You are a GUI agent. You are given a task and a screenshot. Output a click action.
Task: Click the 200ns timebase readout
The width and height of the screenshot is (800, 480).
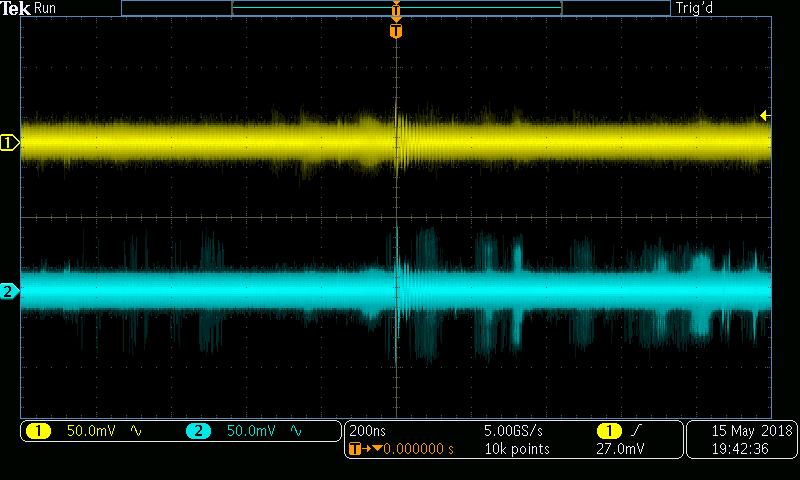tap(367, 431)
